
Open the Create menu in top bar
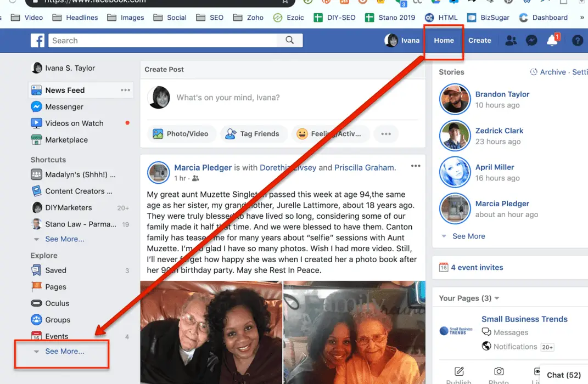pos(480,41)
